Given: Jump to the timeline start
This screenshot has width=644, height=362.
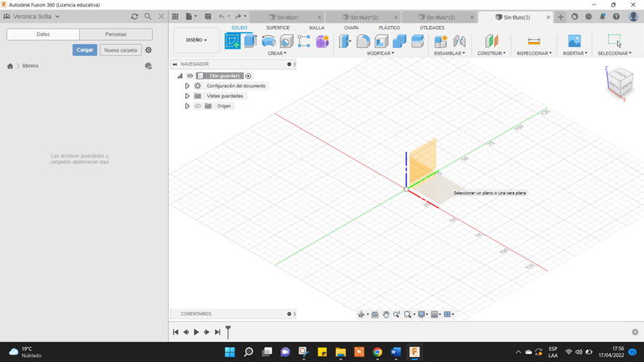Looking at the screenshot, I should (175, 332).
